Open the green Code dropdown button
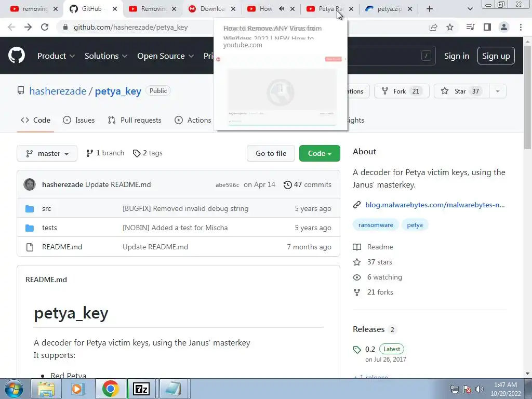Screen dimensions: 532x399 coord(320,153)
